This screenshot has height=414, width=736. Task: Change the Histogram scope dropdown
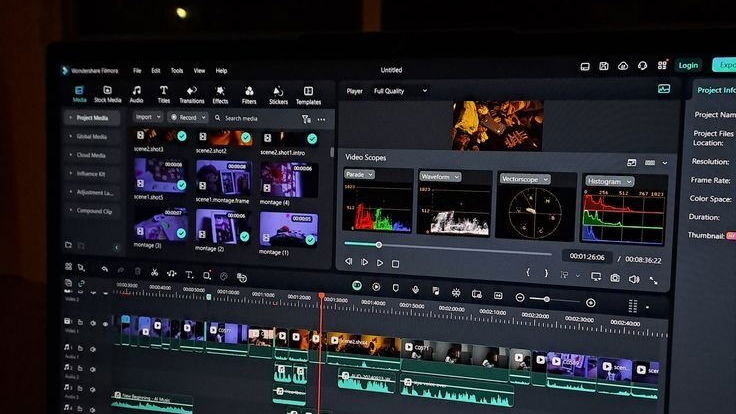tap(609, 181)
